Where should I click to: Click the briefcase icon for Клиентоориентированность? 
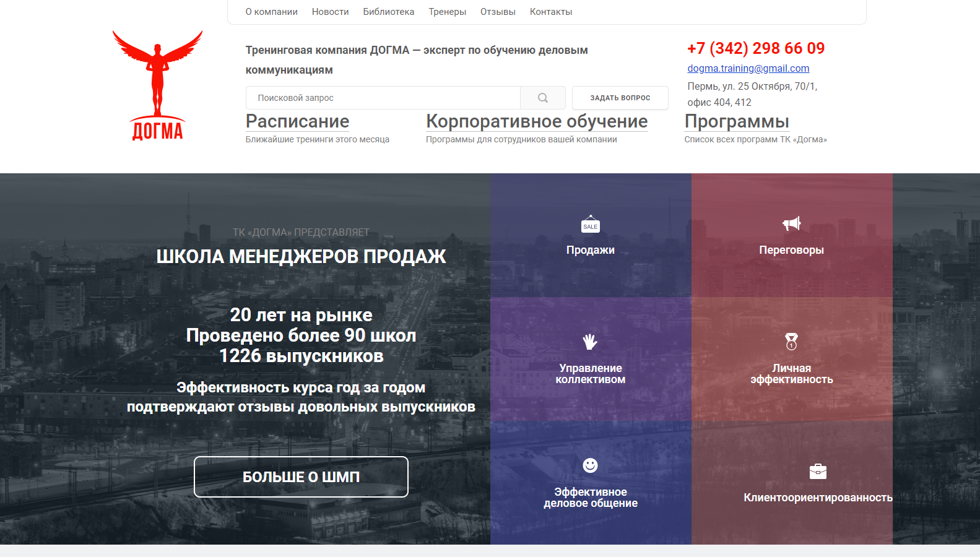click(818, 471)
